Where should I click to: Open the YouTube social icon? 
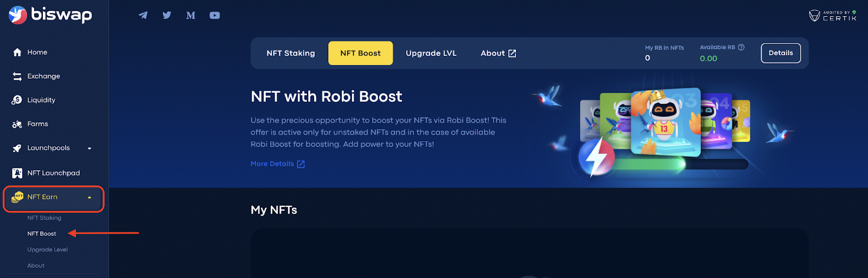(215, 15)
